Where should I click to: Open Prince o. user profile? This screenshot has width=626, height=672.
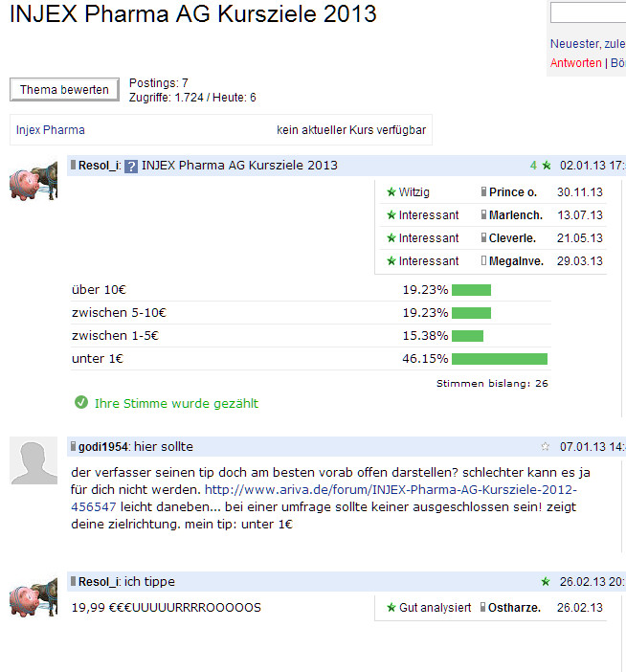pos(513,192)
